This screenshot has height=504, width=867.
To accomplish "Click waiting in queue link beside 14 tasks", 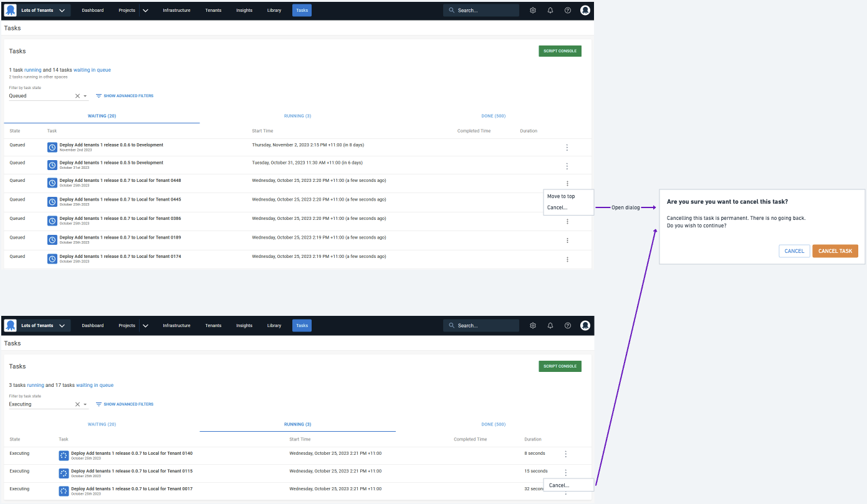I will 92,70.
